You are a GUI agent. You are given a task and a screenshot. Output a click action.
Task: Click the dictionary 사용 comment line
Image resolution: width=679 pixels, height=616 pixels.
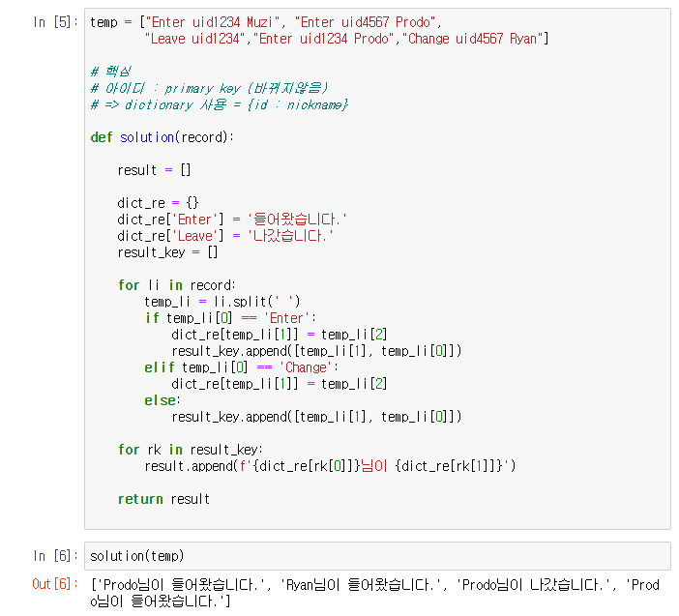(220, 104)
